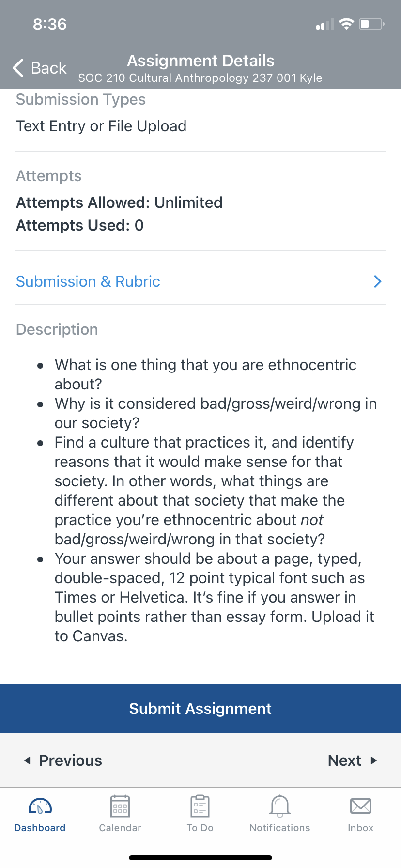Tap the cellular signal bars icon
This screenshot has width=401, height=868.
click(x=325, y=24)
